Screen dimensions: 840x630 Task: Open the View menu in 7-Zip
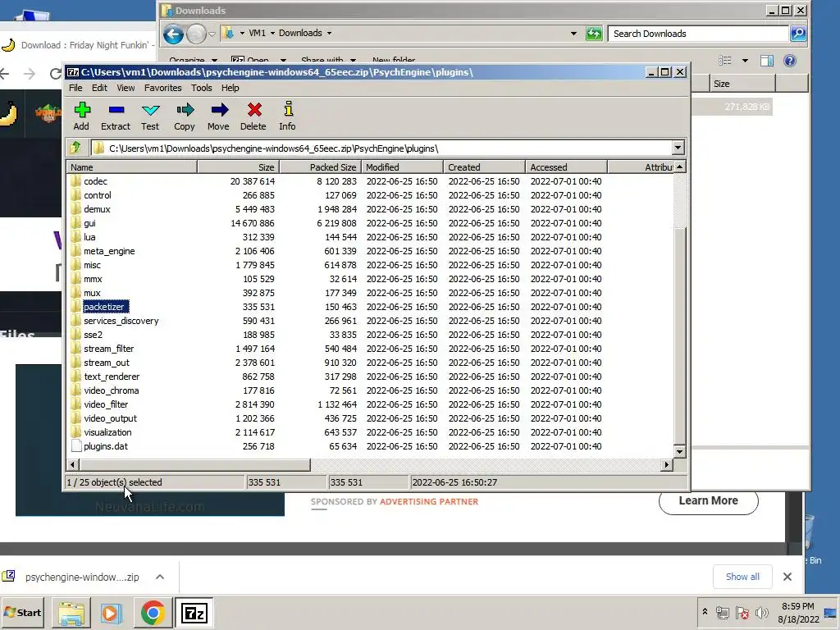pyautogui.click(x=126, y=88)
